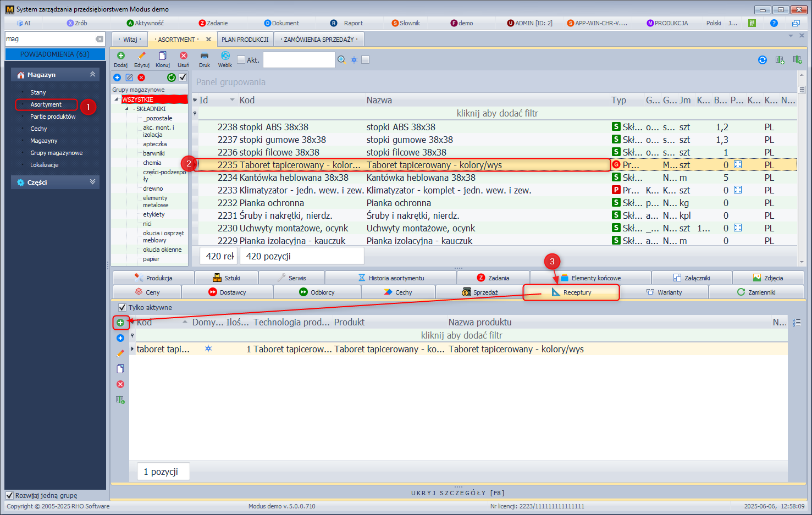
Task: Switch to the PLAN PRODUKCJI tab
Action: 245,40
